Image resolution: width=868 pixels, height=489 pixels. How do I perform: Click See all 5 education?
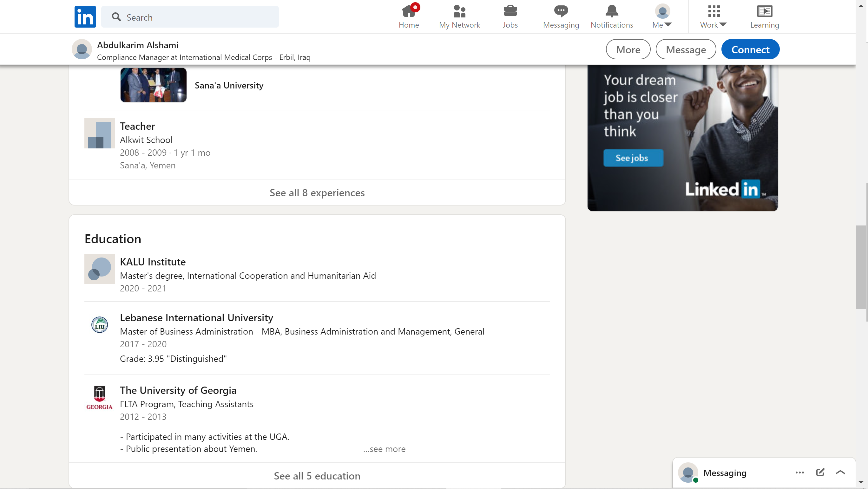coord(317,476)
